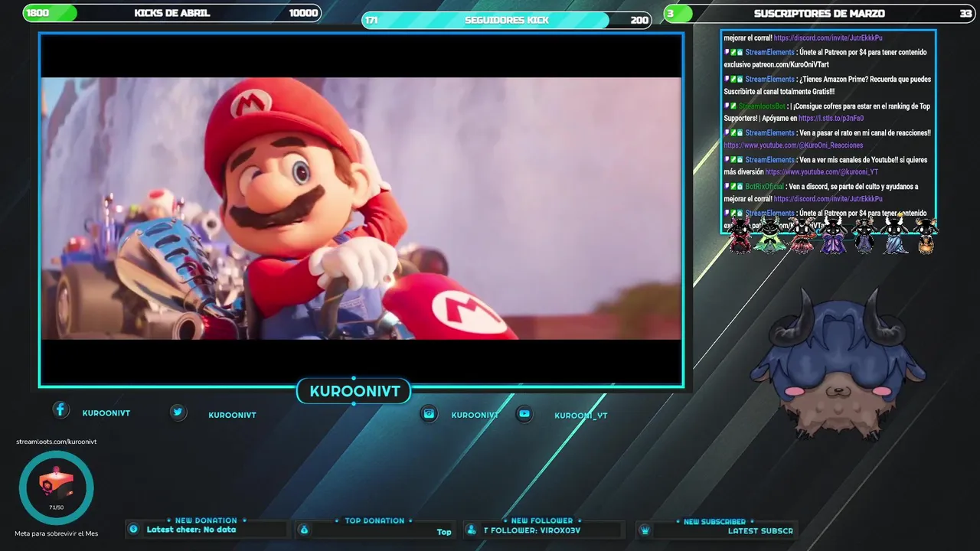This screenshot has height=551, width=980.
Task: Click the '10000' goal number in Kicks de Abril
Action: click(x=303, y=13)
